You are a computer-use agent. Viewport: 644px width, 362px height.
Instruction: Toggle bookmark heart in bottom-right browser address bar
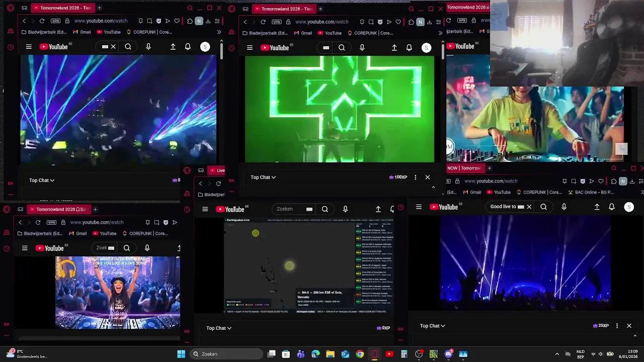click(601, 181)
